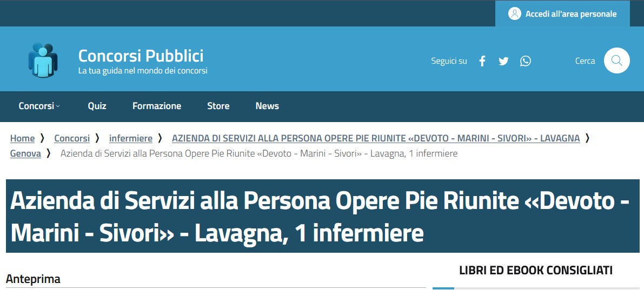This screenshot has height=290, width=644.
Task: Go to Home breadcrumb link
Action: [22, 138]
